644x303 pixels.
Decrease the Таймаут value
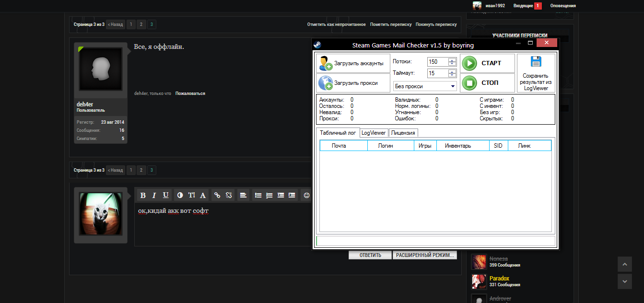[x=452, y=75]
